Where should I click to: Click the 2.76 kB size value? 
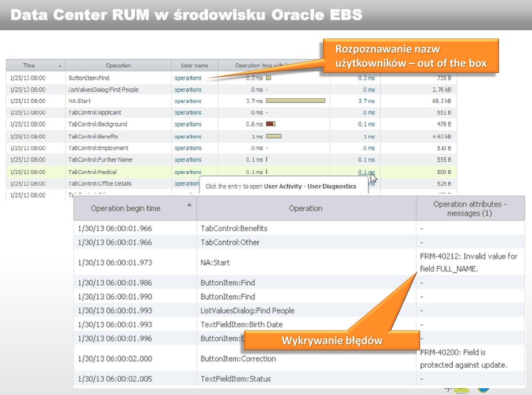pyautogui.click(x=442, y=90)
